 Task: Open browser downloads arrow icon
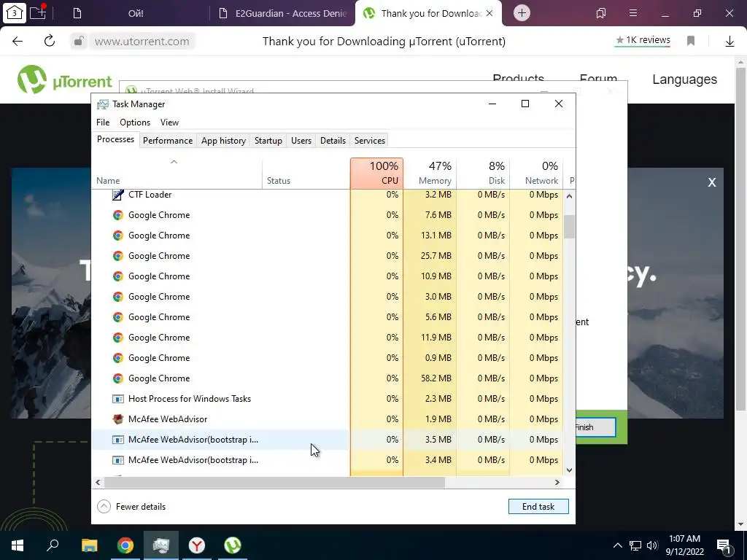click(729, 42)
